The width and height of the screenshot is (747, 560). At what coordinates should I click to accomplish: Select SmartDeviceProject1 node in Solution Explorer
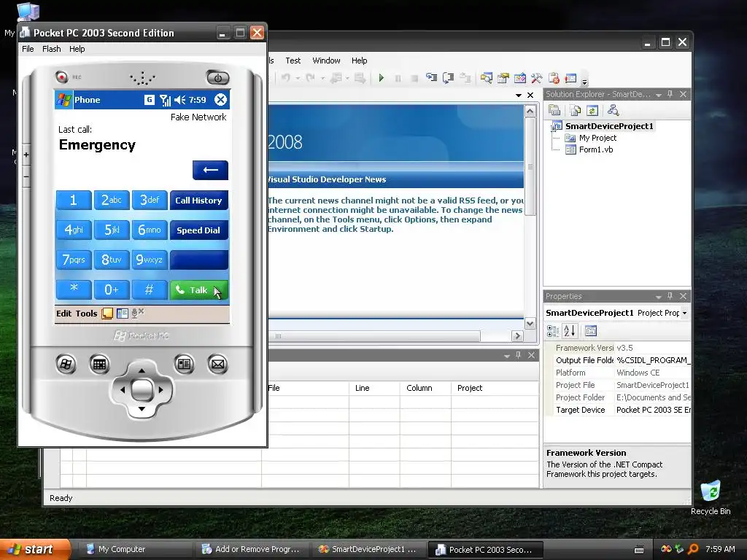click(609, 126)
